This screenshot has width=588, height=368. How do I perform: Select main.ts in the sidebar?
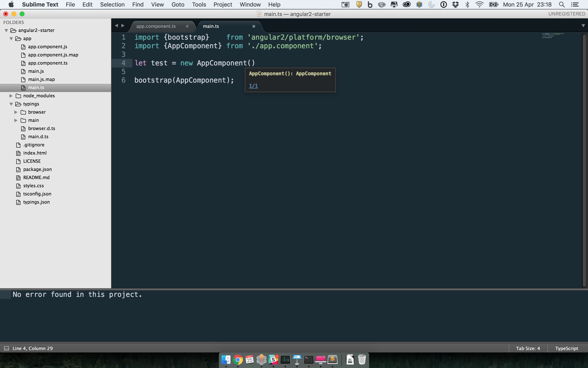click(36, 88)
